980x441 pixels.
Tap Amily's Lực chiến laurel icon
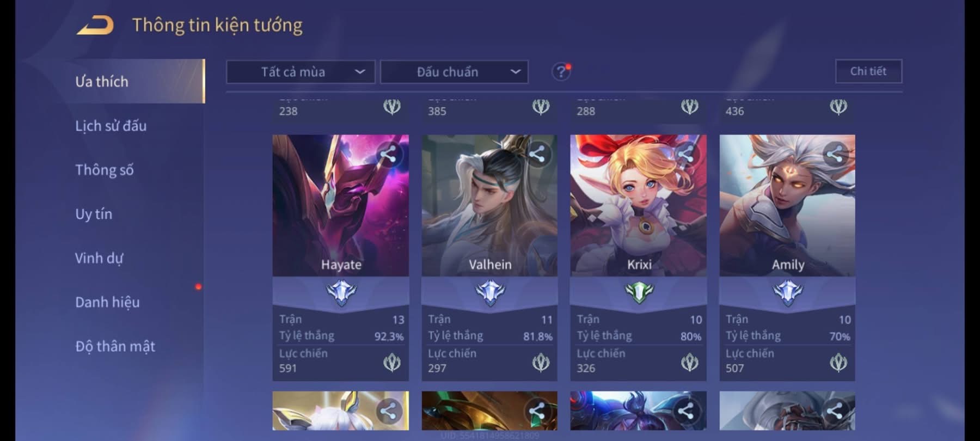pos(838,362)
